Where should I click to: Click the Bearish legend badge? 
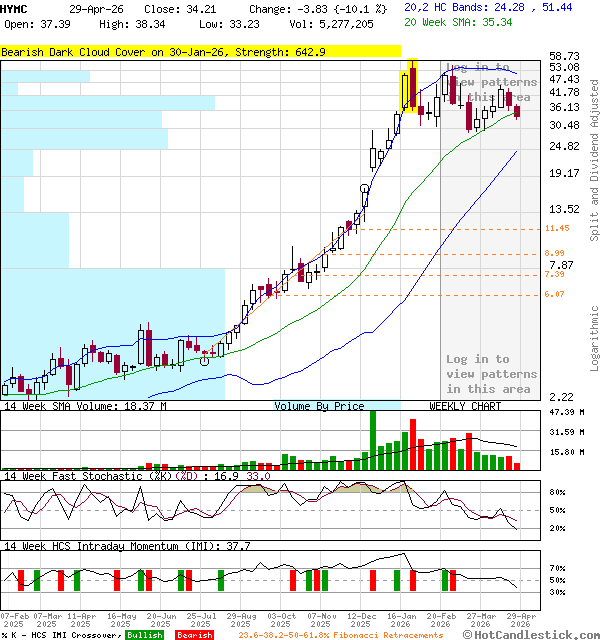click(x=195, y=635)
